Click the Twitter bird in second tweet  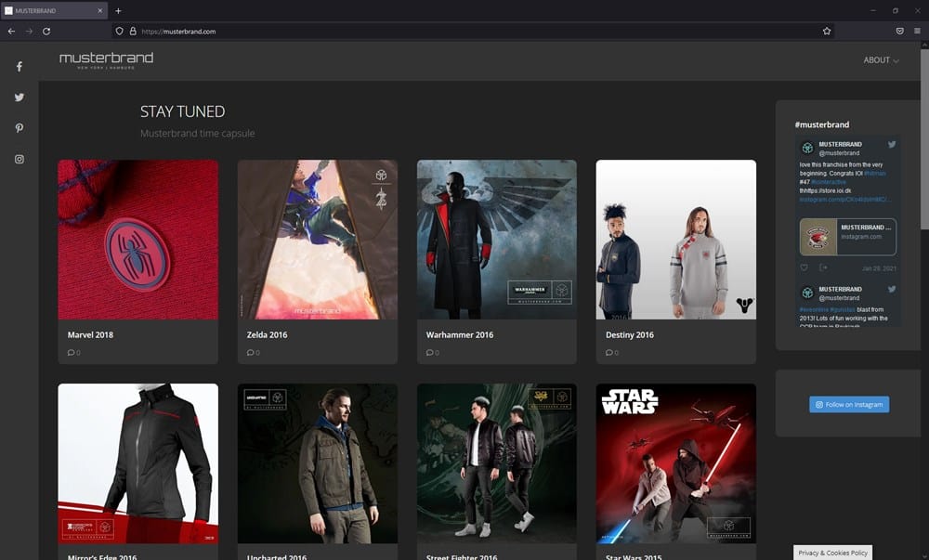[x=892, y=289]
